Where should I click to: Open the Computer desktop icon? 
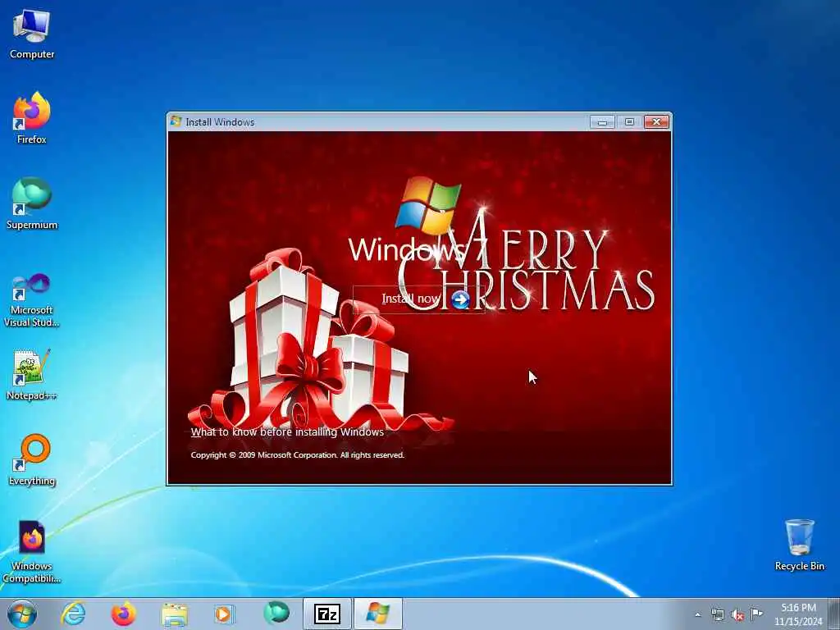point(32,33)
